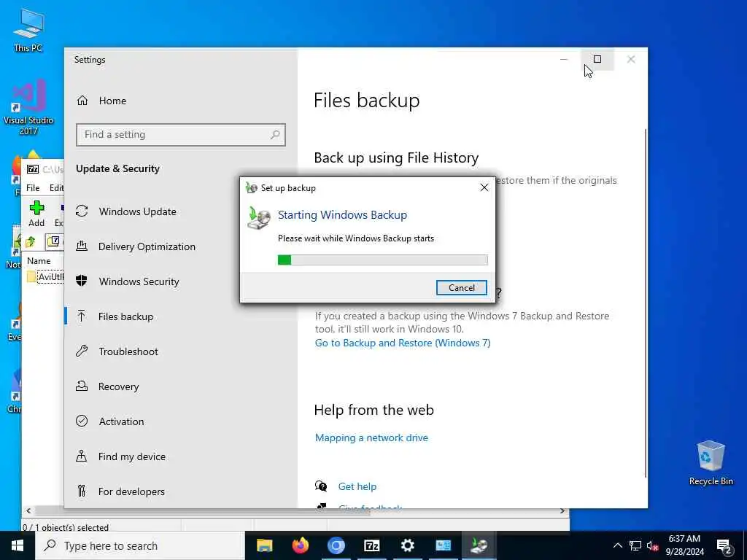
Task: Click the Find a setting search box
Action: pos(181,135)
